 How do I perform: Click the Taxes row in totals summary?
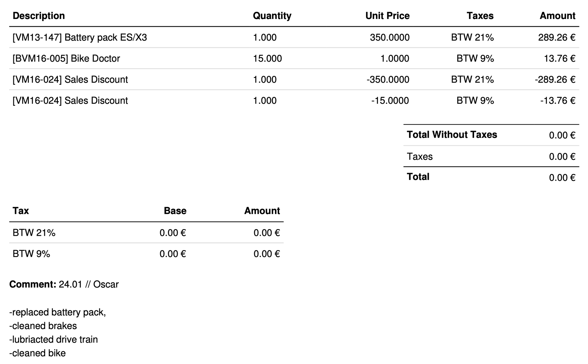pos(491,157)
